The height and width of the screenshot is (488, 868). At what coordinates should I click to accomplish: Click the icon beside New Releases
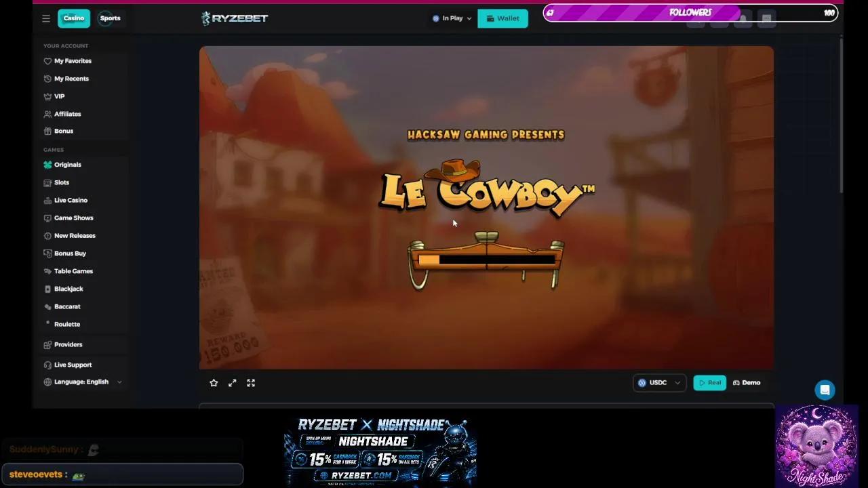(x=47, y=235)
